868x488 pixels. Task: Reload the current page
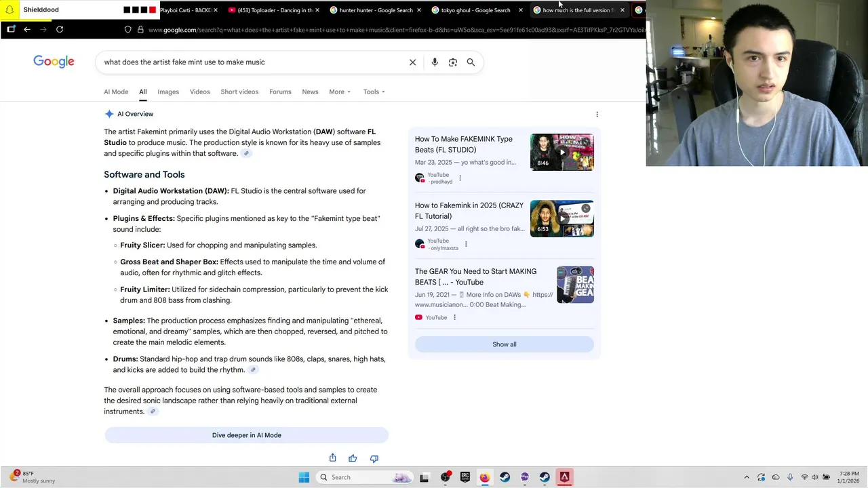coord(60,29)
